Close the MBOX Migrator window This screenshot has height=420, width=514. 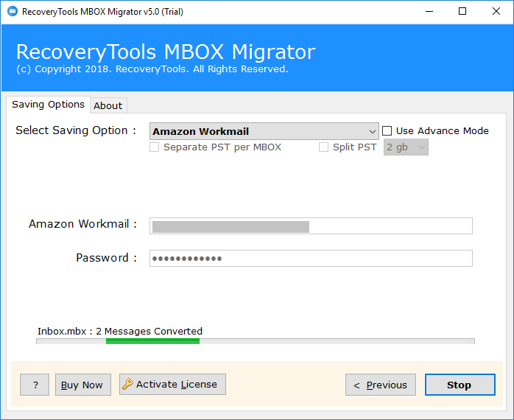496,12
